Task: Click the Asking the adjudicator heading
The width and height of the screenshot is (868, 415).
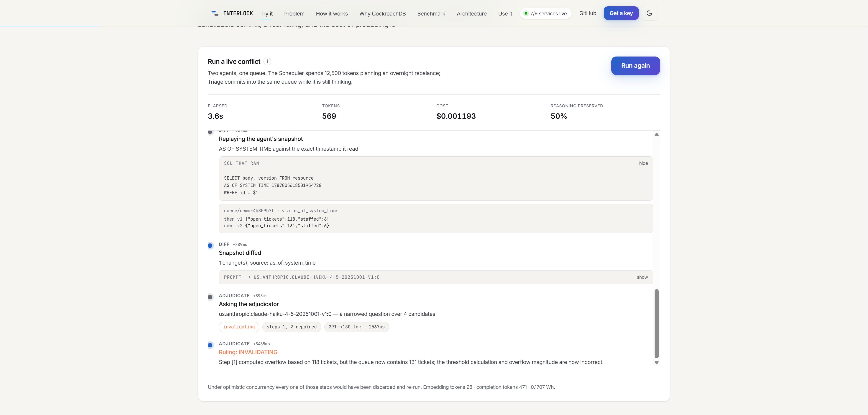Action: point(249,304)
